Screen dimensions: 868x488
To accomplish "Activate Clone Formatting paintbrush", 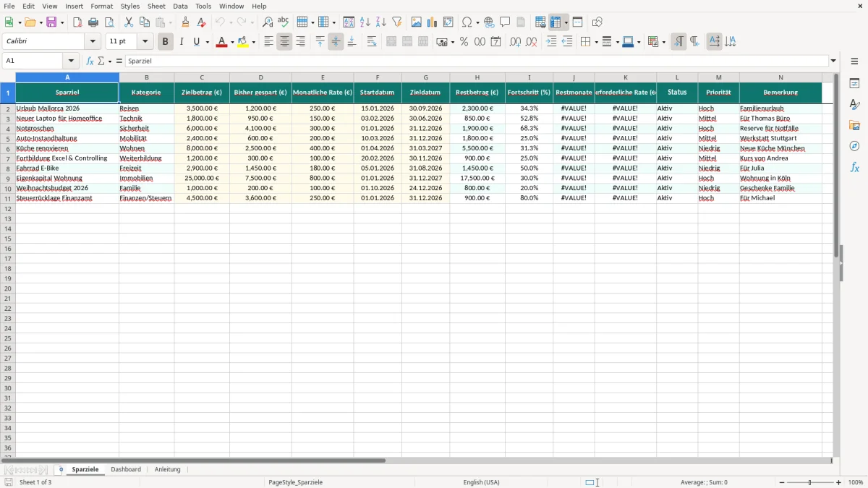I will 186,22.
